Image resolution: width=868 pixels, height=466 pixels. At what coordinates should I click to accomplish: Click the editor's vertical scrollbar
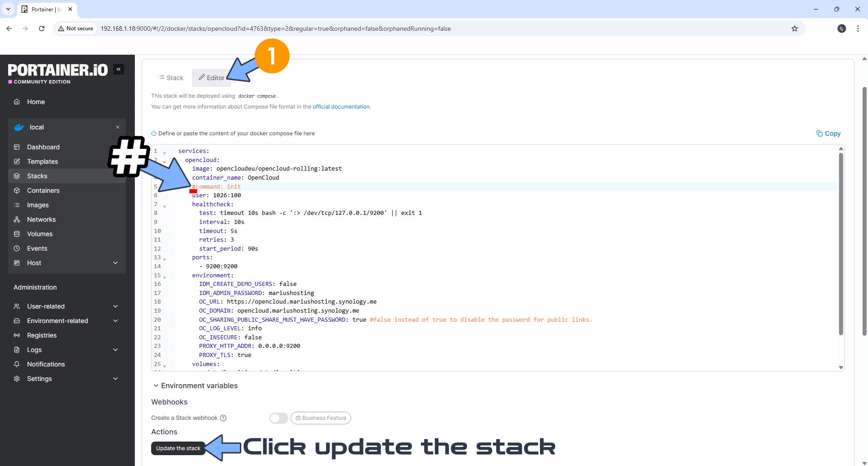[x=841, y=244]
